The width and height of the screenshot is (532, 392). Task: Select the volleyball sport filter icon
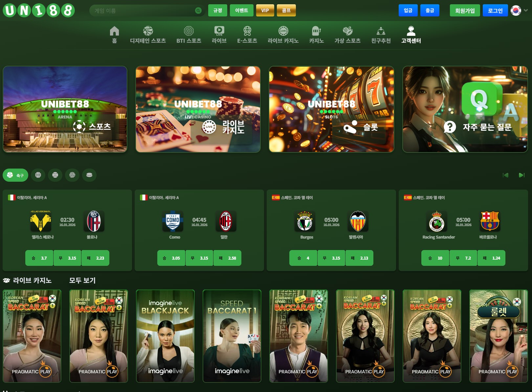[x=72, y=175]
